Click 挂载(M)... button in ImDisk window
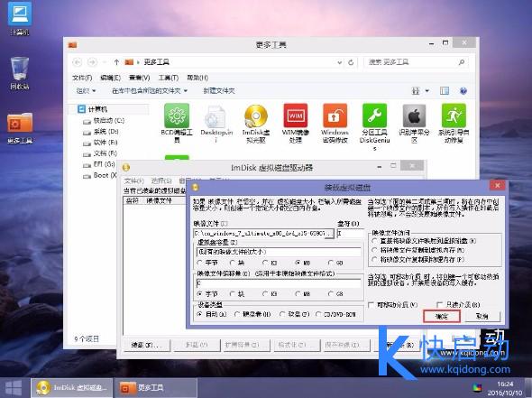This screenshot has width=532, height=398. 146,345
